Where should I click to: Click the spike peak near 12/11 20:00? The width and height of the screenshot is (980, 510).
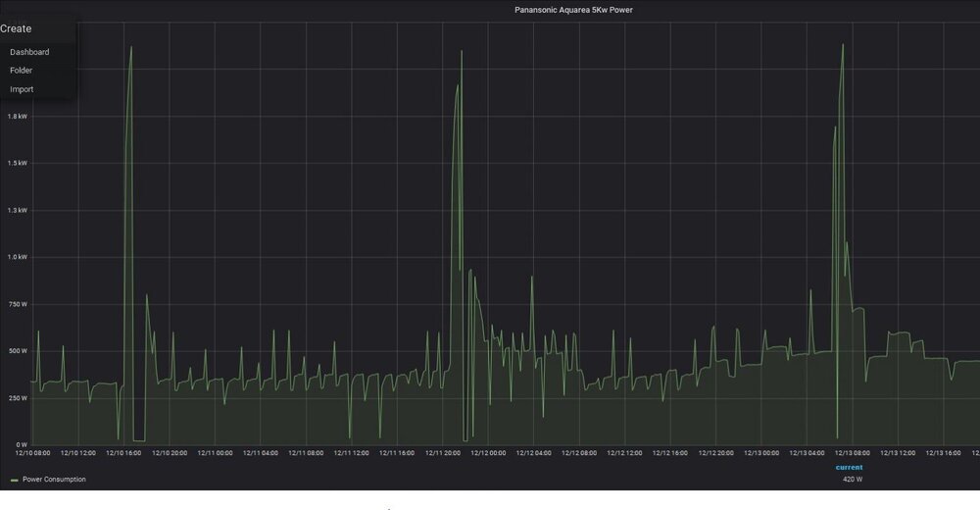tap(458, 85)
